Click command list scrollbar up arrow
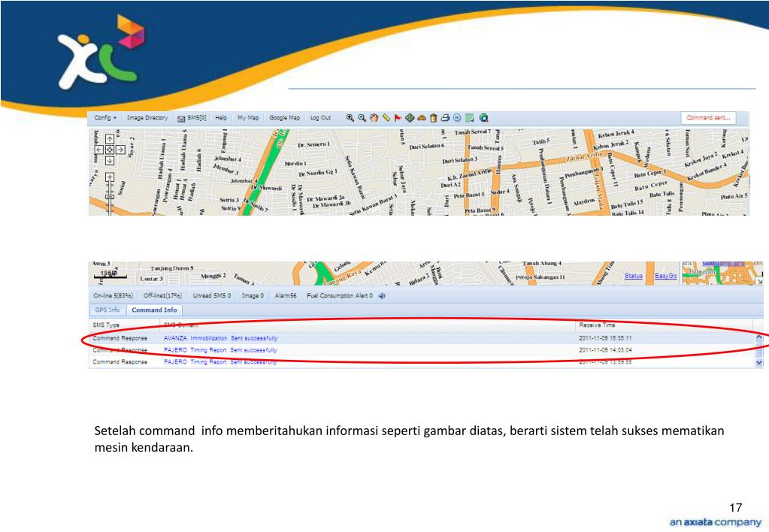 coord(759,337)
